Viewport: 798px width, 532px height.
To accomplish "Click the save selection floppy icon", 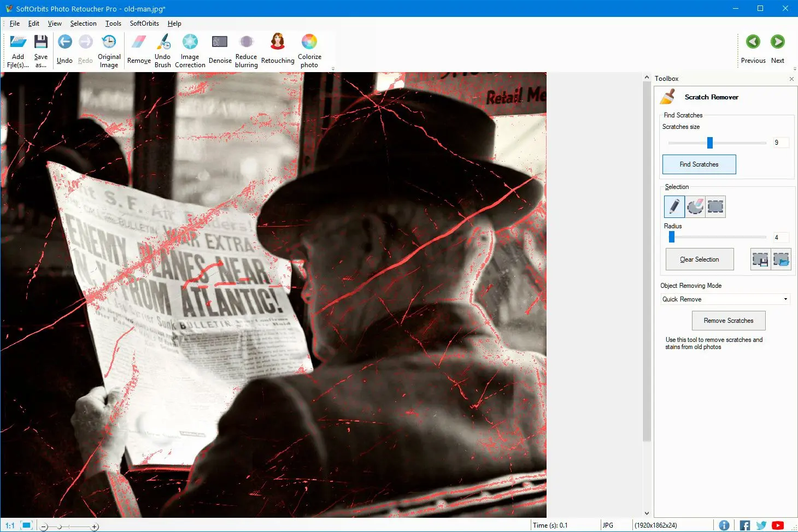I will 760,259.
